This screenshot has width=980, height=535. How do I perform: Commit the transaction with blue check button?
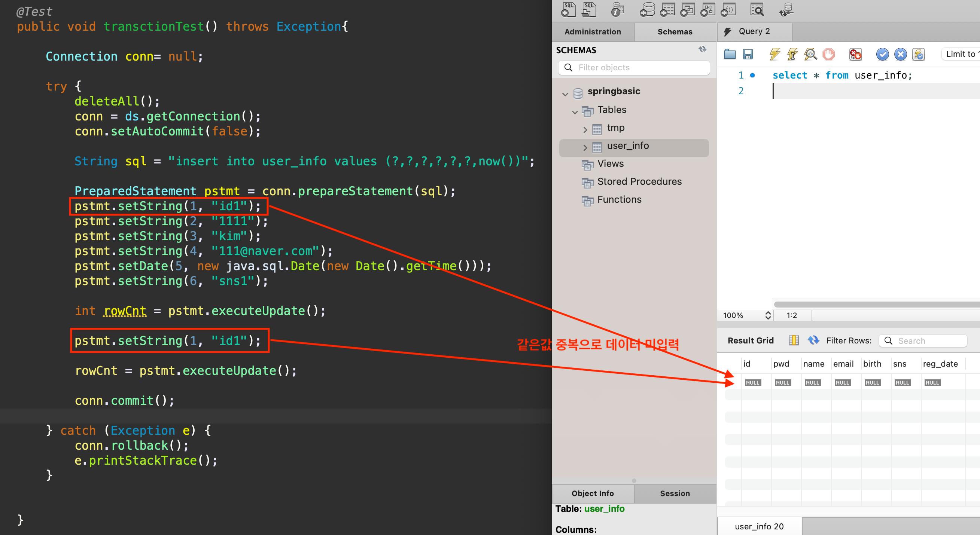coord(882,54)
